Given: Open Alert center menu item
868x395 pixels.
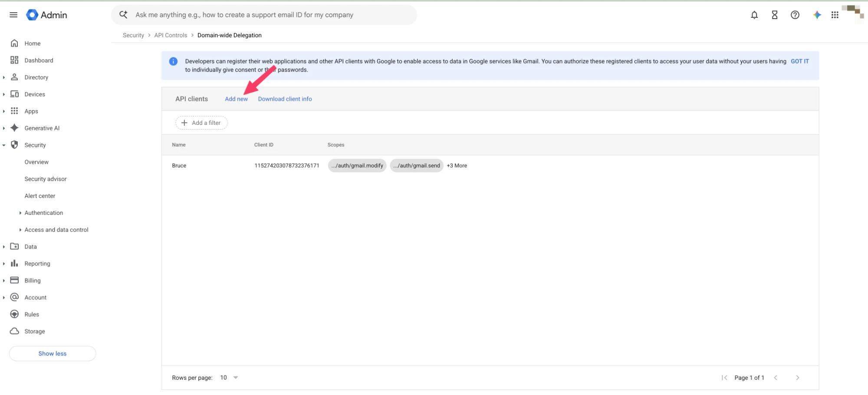Looking at the screenshot, I should (x=40, y=196).
